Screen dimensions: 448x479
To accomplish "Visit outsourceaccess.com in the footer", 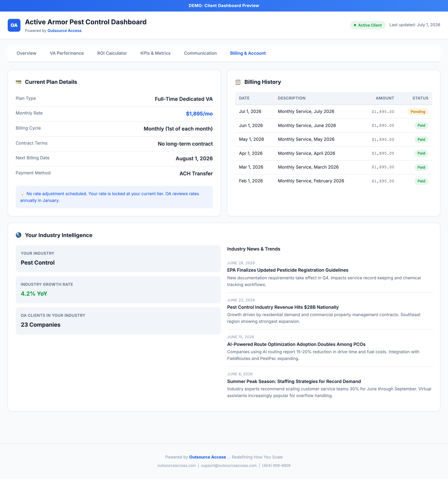I will pyautogui.click(x=176, y=466).
